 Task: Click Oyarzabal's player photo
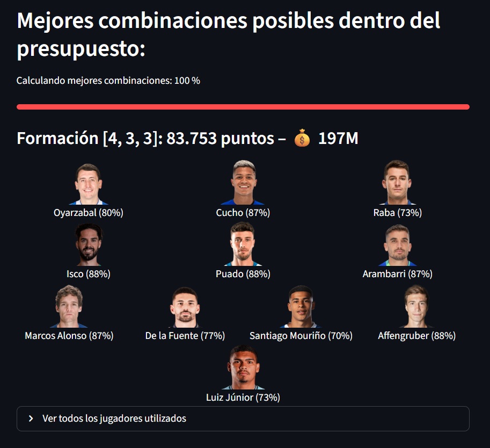87,184
